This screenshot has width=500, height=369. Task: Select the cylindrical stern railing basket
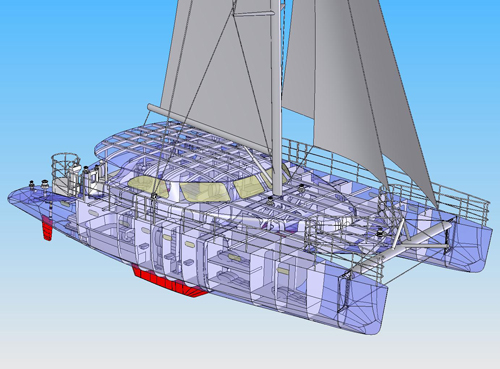pyautogui.click(x=66, y=174)
